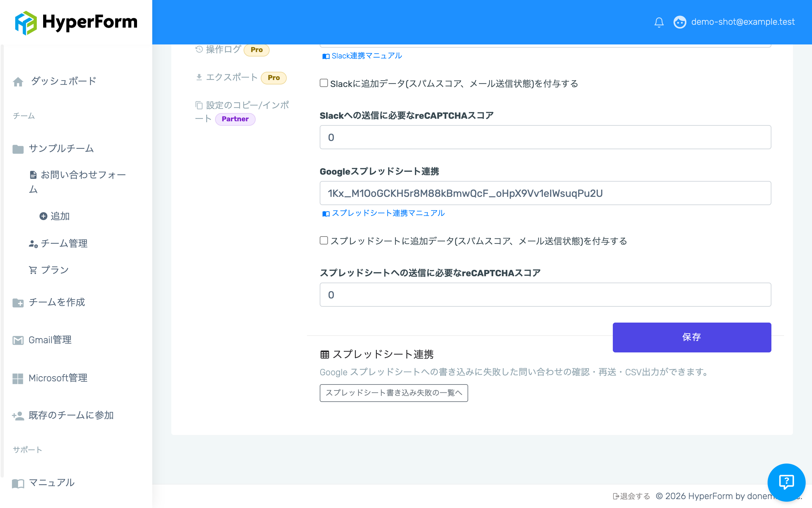Enable Slackに追加データを付与する checkbox
This screenshot has height=508, width=812.
[x=324, y=83]
